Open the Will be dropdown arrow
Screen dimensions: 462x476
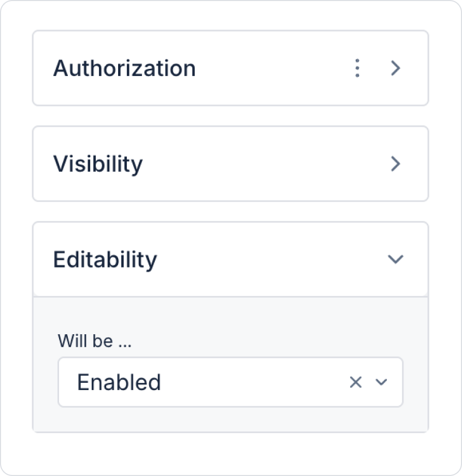pos(382,382)
